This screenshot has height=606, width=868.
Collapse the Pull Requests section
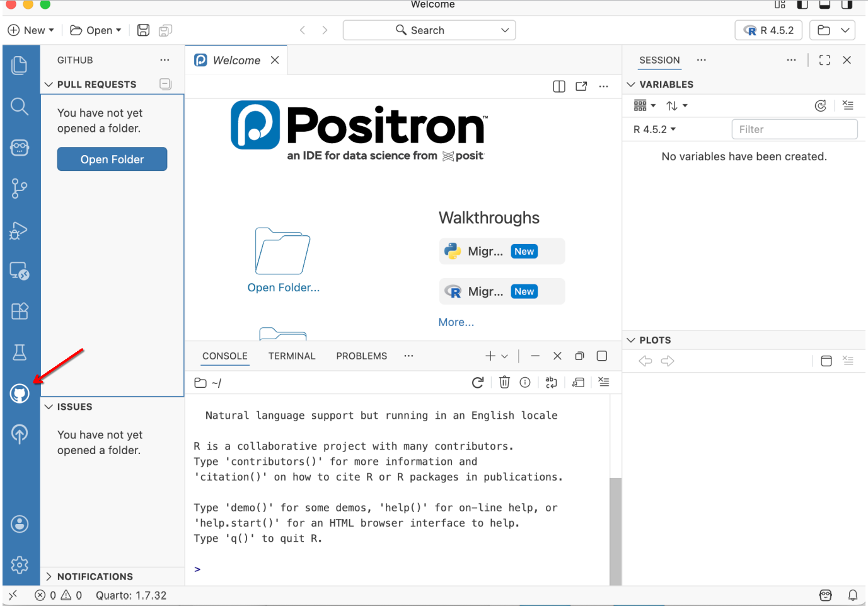[49, 84]
